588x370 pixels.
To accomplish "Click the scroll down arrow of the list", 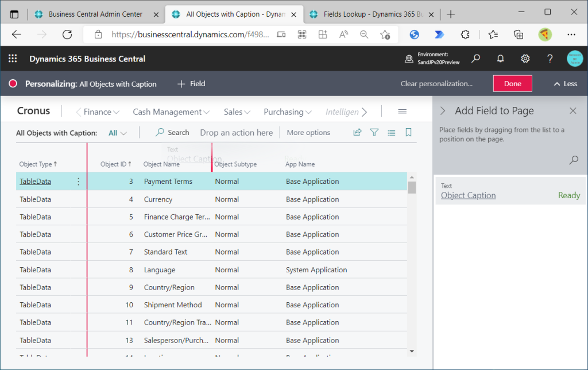I will click(412, 351).
